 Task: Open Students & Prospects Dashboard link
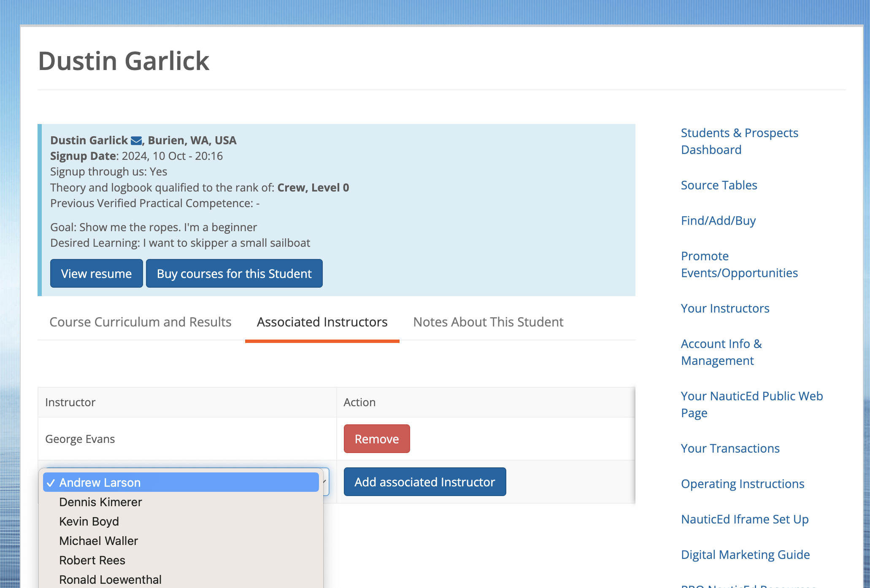click(739, 141)
